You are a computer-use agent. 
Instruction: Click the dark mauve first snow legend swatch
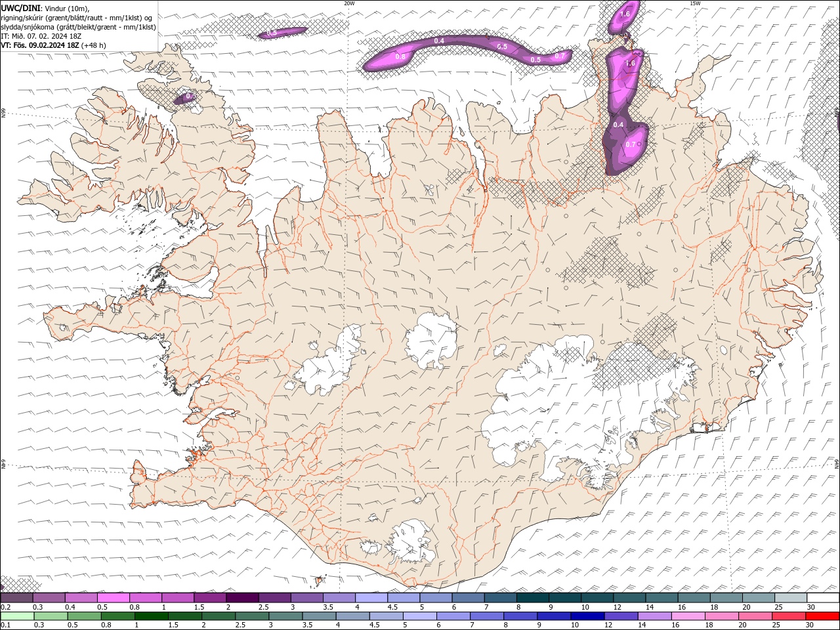click(x=16, y=598)
